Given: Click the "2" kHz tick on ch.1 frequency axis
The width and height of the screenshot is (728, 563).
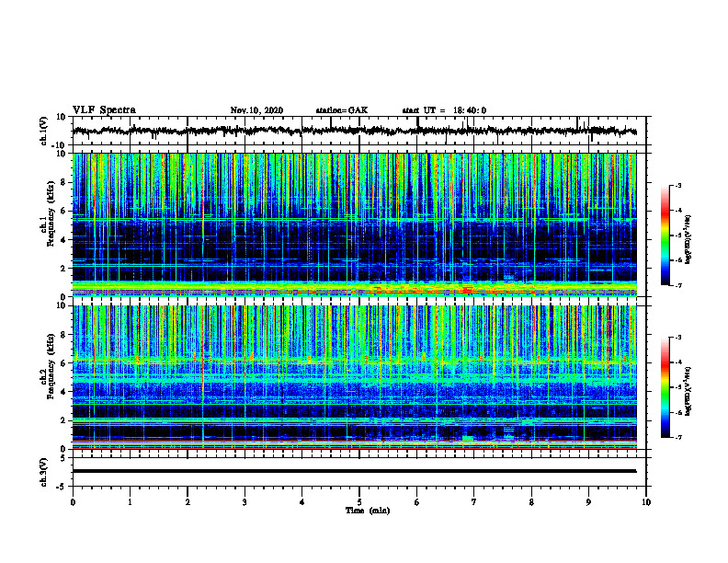Looking at the screenshot, I should coord(63,269).
